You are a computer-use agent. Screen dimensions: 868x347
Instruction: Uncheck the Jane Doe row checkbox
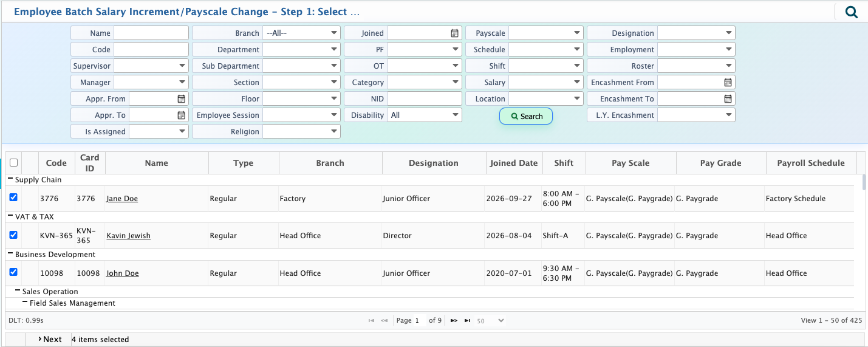click(x=13, y=198)
